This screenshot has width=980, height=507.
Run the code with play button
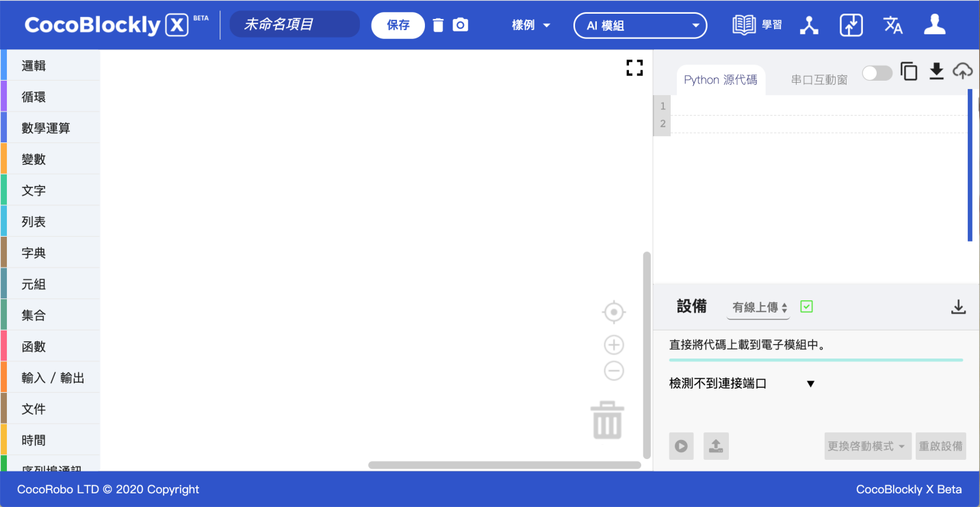pyautogui.click(x=681, y=446)
